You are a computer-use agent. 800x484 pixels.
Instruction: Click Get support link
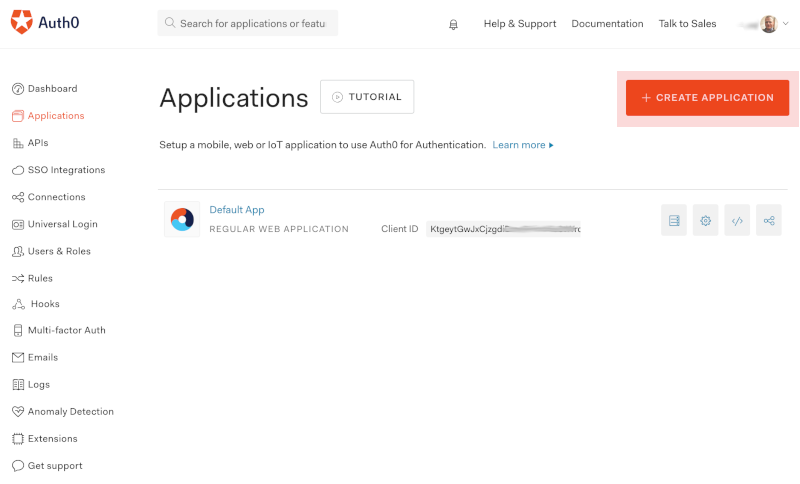point(55,466)
